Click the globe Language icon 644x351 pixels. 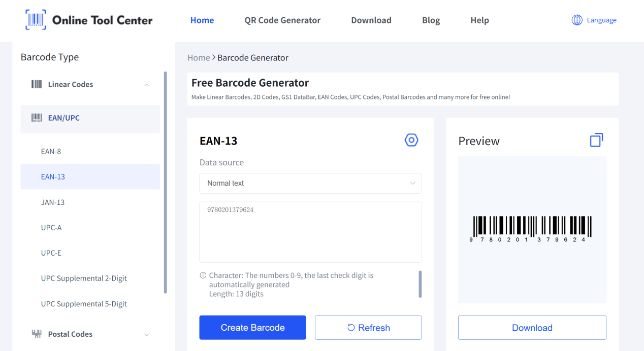pyautogui.click(x=577, y=20)
